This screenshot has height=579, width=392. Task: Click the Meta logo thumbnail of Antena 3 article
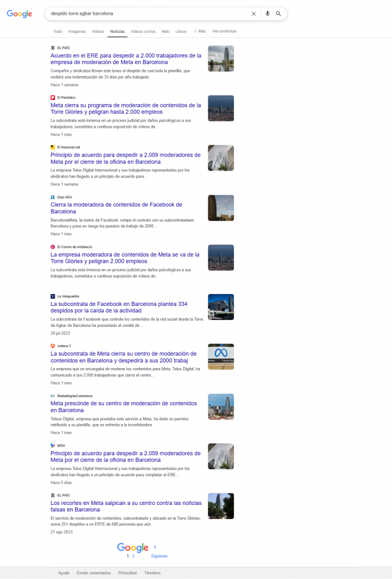click(x=221, y=357)
